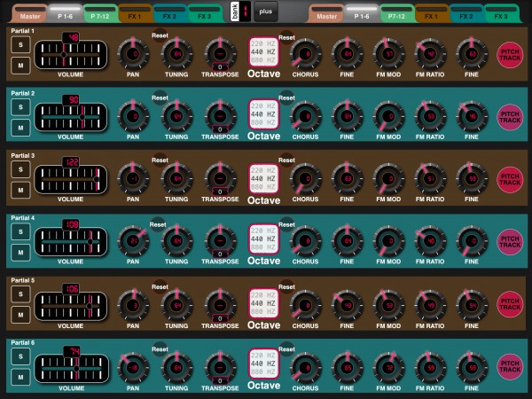The height and width of the screenshot is (399, 532).
Task: Reset Partial 4 tuning
Action: pos(158,224)
